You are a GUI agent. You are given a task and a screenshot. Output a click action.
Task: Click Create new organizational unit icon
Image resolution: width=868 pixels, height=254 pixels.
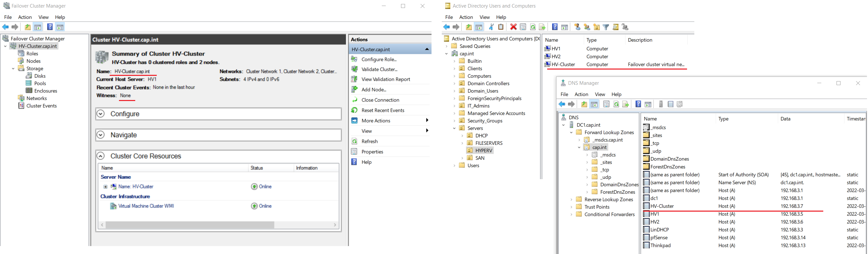pyautogui.click(x=597, y=27)
